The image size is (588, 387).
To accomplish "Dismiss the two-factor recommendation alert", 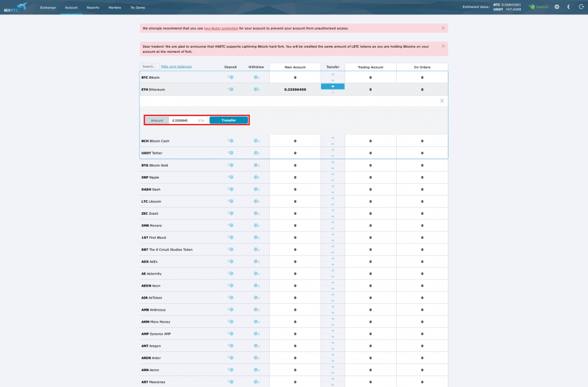I will pos(443,28).
